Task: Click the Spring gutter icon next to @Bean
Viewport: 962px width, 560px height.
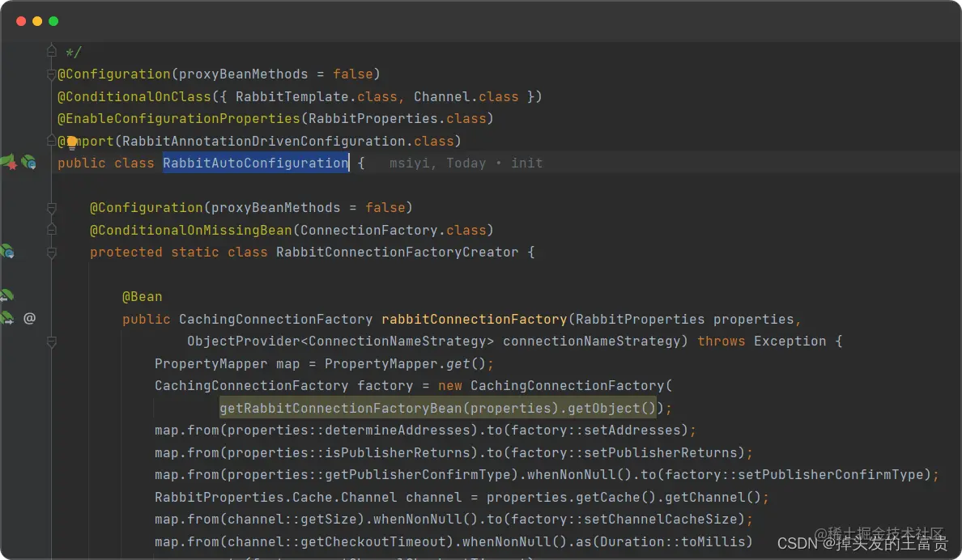Action: coord(6,295)
